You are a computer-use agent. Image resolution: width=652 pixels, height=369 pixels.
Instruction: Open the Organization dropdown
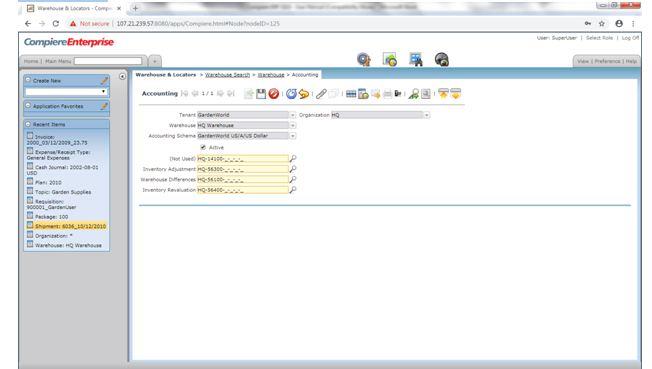pyautogui.click(x=427, y=115)
